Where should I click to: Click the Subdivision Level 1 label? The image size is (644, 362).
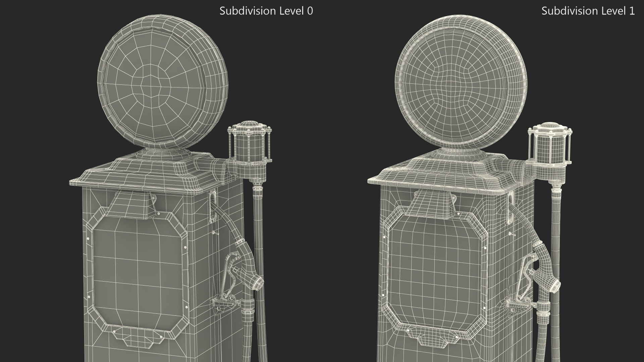pos(588,11)
